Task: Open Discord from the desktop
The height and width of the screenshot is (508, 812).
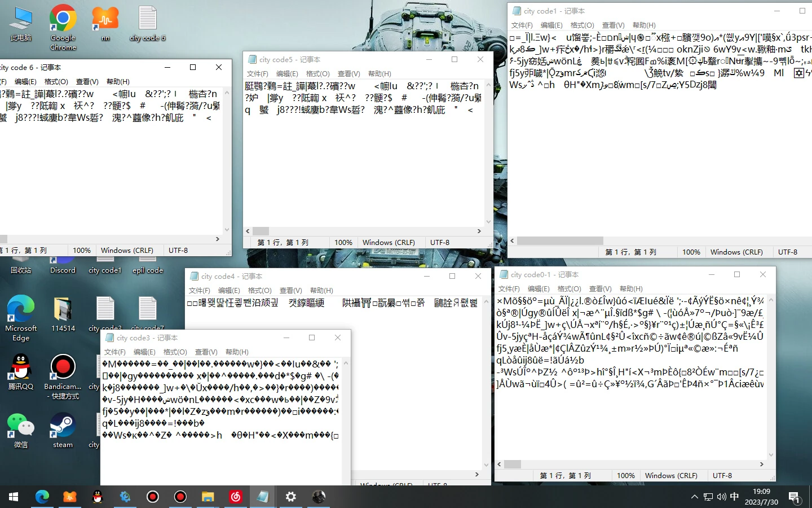Action: point(62,260)
